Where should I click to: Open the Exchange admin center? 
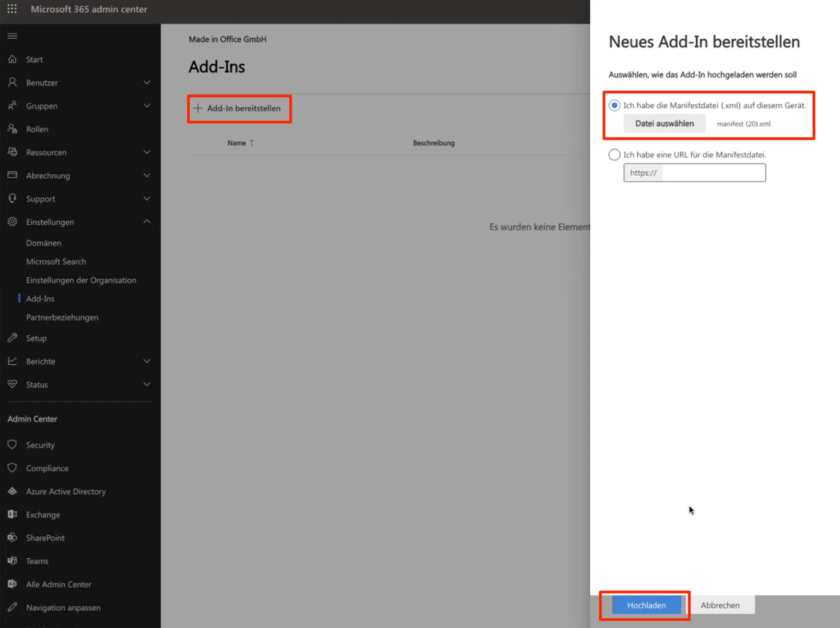(x=43, y=514)
